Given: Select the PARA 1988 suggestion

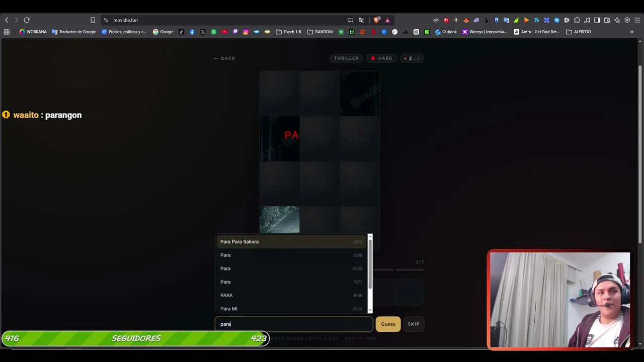Looking at the screenshot, I should [x=291, y=295].
